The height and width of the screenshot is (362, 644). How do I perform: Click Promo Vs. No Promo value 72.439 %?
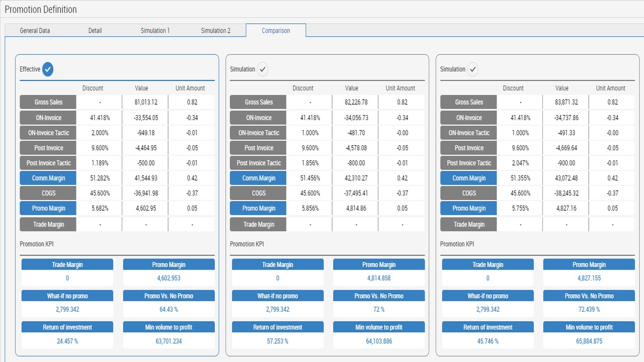(589, 309)
